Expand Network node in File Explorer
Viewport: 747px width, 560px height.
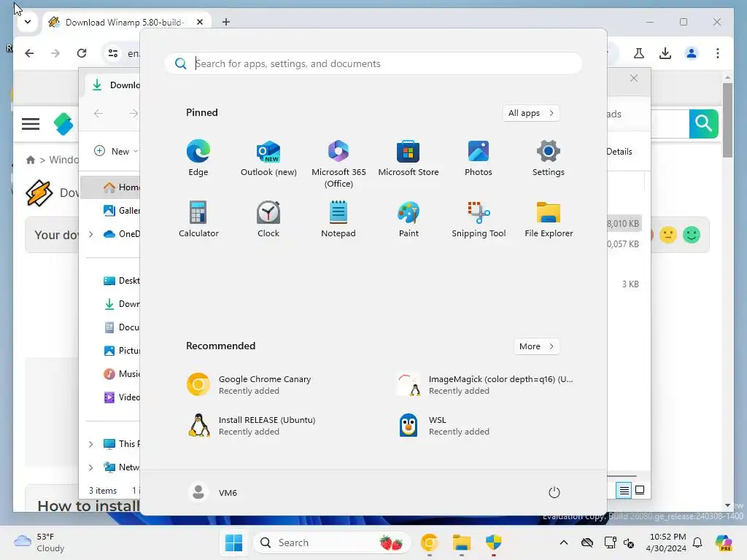(90, 467)
